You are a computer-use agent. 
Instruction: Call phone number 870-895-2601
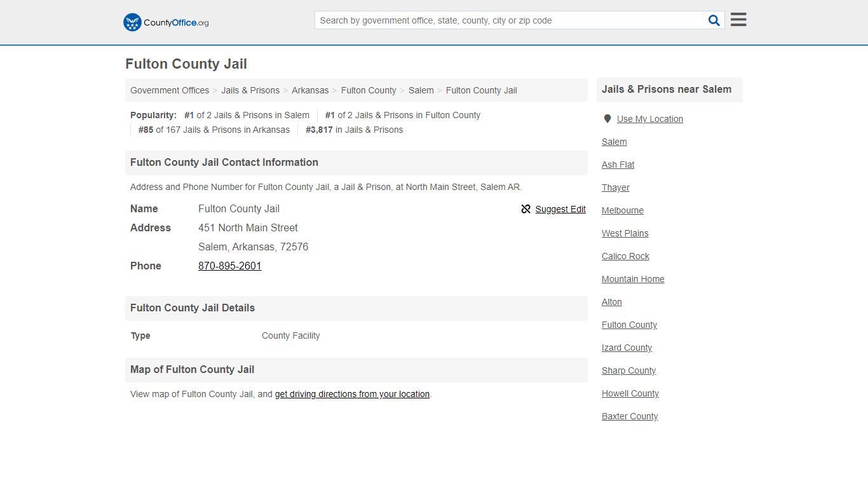click(230, 266)
